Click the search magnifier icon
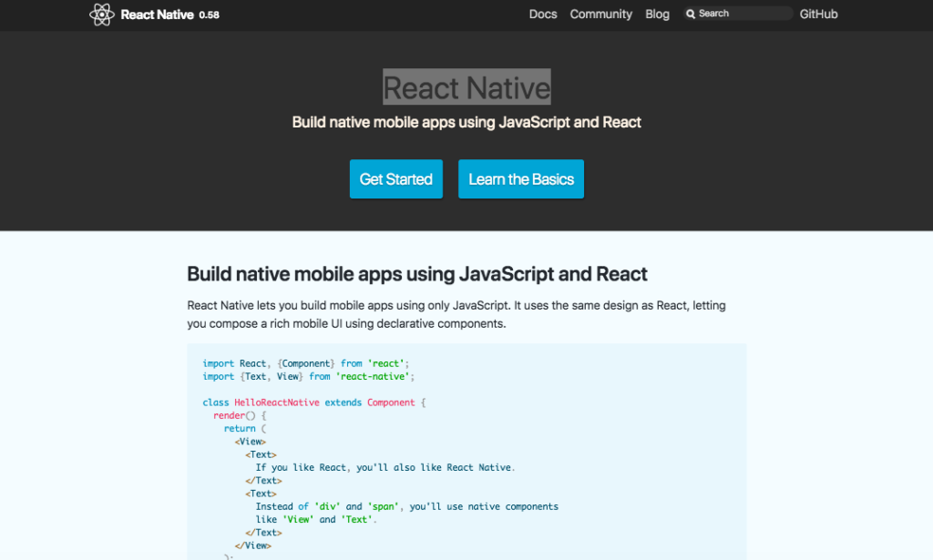The image size is (933, 560). pos(691,13)
